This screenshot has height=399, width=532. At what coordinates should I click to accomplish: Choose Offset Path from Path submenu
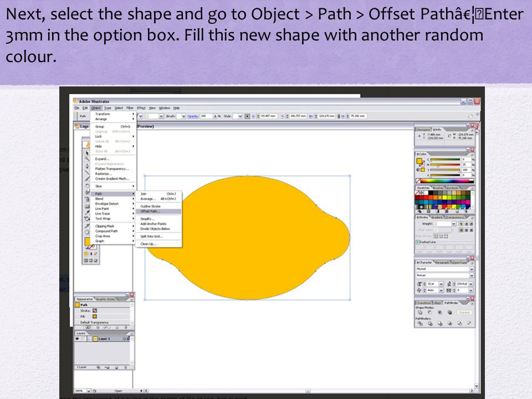coord(158,211)
